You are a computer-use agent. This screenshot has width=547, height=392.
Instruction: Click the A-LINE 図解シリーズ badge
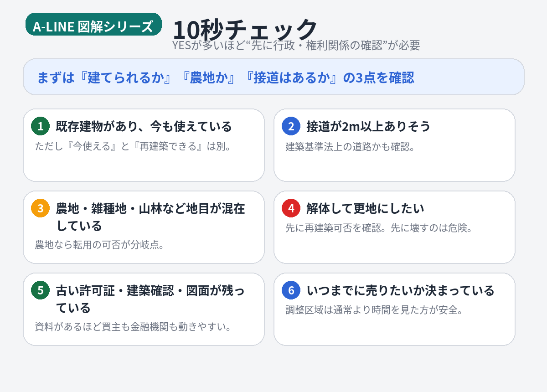[x=93, y=26]
